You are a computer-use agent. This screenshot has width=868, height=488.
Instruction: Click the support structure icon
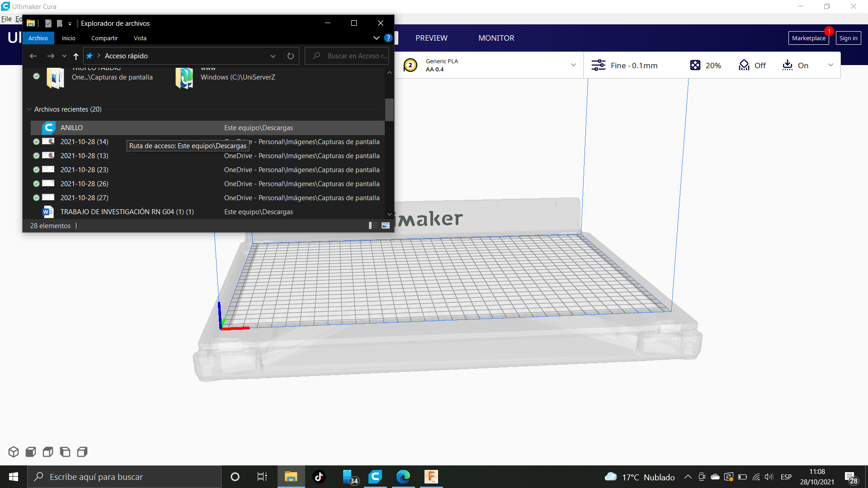point(744,65)
